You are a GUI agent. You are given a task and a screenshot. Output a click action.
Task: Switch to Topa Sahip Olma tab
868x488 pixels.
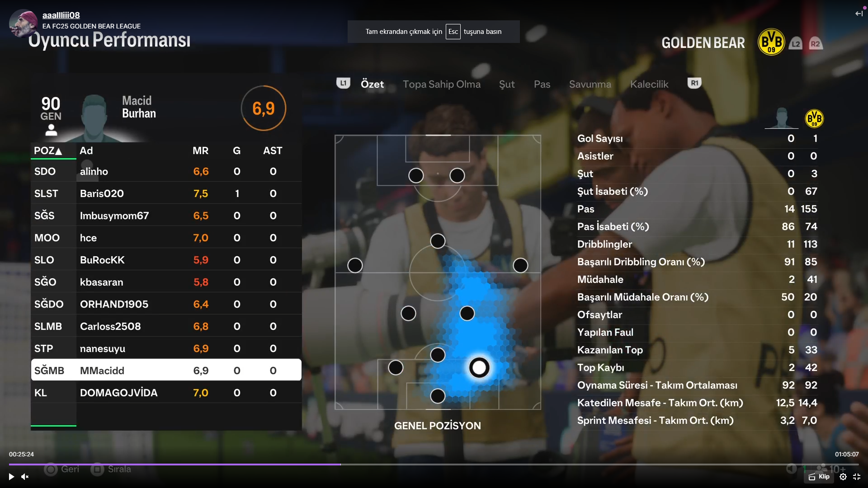(x=442, y=84)
